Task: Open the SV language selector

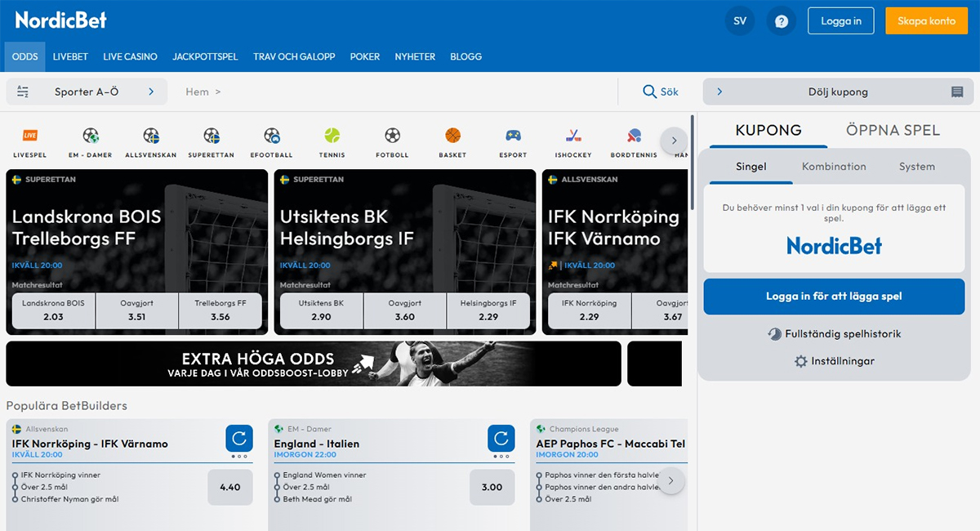Action: pos(740,21)
